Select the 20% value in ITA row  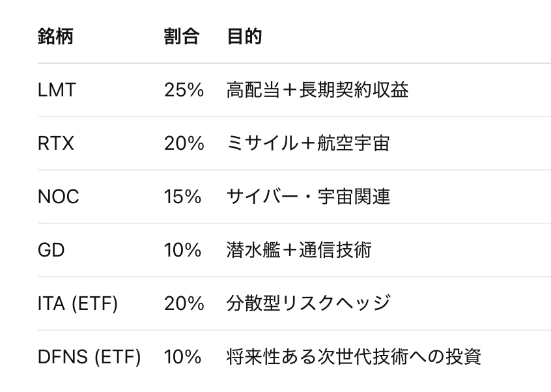point(184,303)
